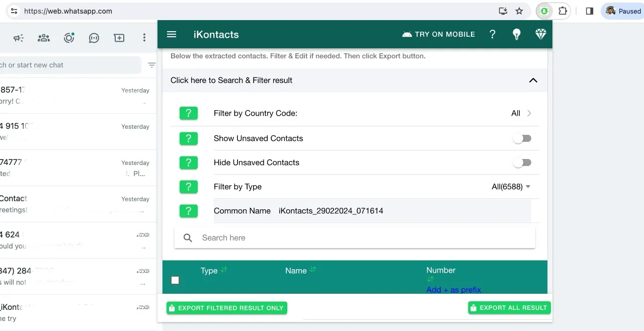Open WhatsApp announcements megaphone icon
Viewport: 644px width, 331px height.
tap(19, 38)
